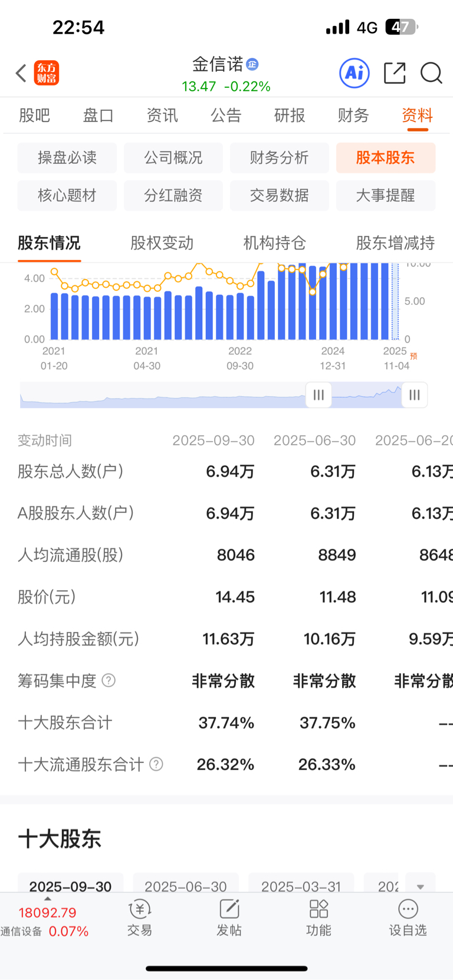The height and width of the screenshot is (980, 453).
Task: Open the 分红融资 section
Action: pos(173,195)
